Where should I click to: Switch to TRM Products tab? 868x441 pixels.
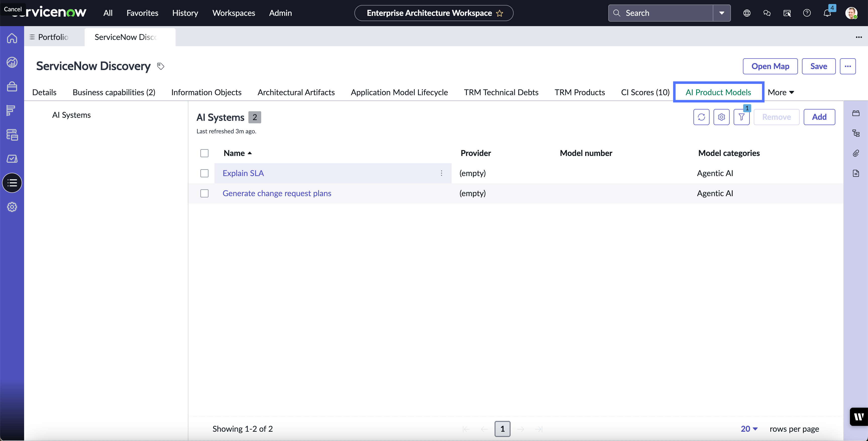coord(580,92)
